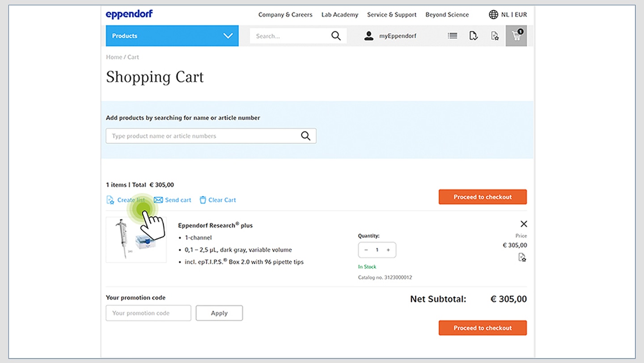Click the quantity value 1
The height and width of the screenshot is (363, 644).
click(x=377, y=250)
